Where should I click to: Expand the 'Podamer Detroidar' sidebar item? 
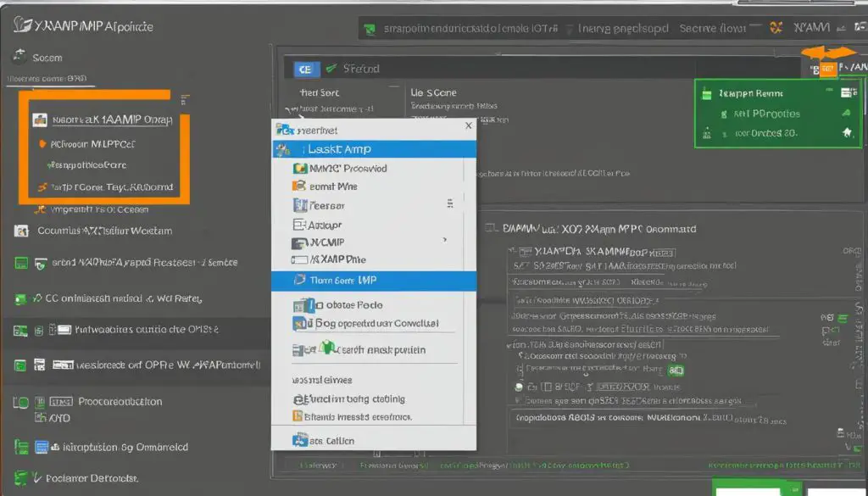coord(19,479)
